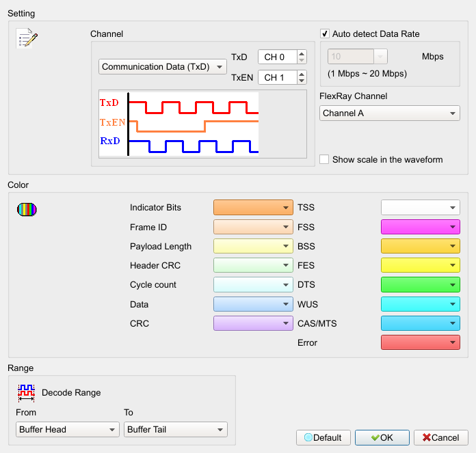The image size is (476, 453).
Task: Click the TxD/TxEN/RxD waveform preview image
Action: 178,124
